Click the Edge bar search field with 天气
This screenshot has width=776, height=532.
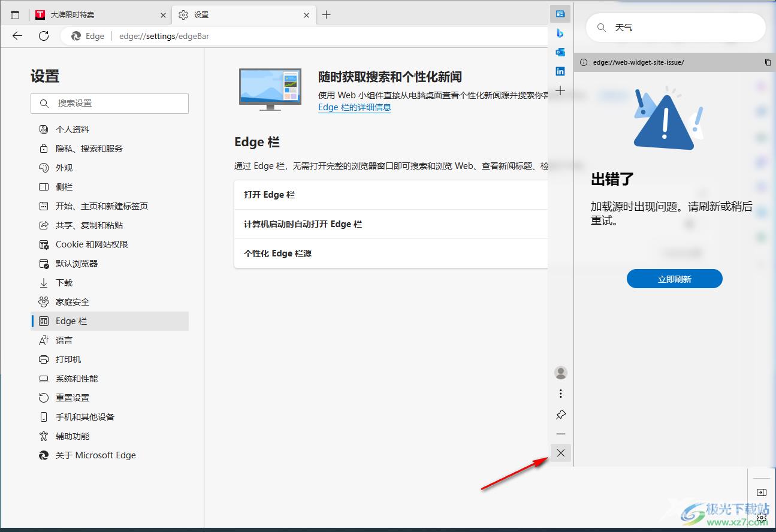[676, 28]
